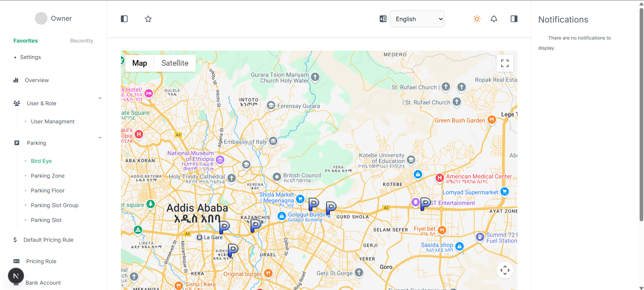Collapse the Parking menu section
Image resolution: width=644 pixels, height=290 pixels.
(100, 138)
